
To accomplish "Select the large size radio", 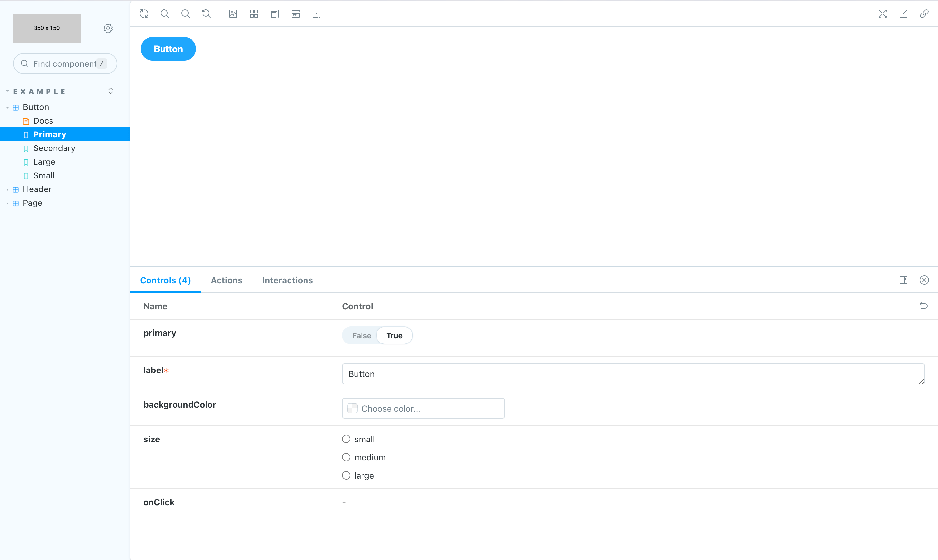I will click(346, 475).
